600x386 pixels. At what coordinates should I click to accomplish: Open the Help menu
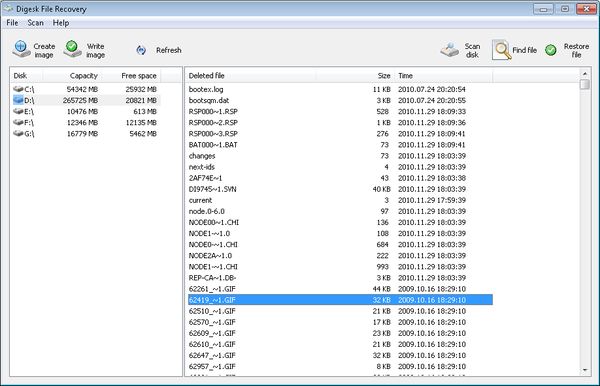(61, 23)
